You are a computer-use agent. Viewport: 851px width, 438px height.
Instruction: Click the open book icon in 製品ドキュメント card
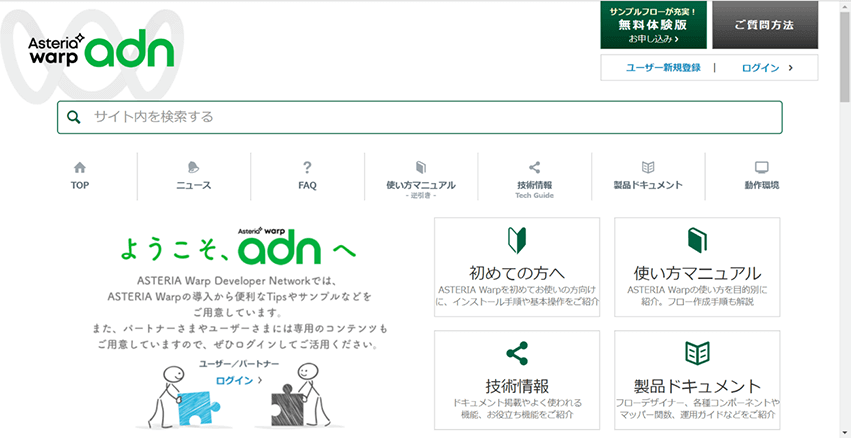697,353
